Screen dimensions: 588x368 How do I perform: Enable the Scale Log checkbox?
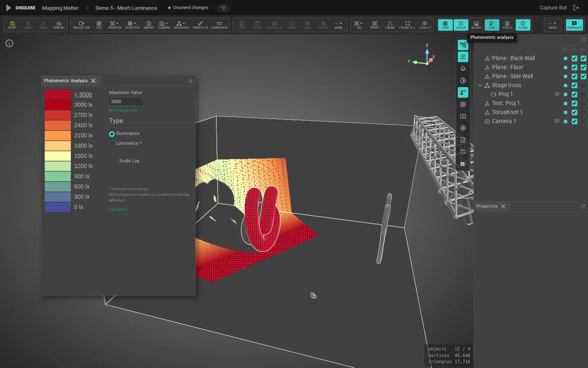click(114, 161)
